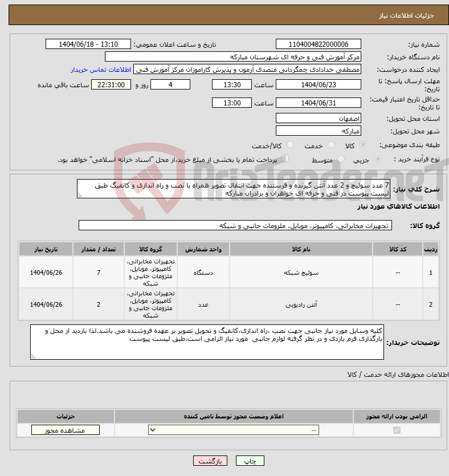Click the چاپ print button
The width and height of the screenshot is (449, 476).
point(250,461)
